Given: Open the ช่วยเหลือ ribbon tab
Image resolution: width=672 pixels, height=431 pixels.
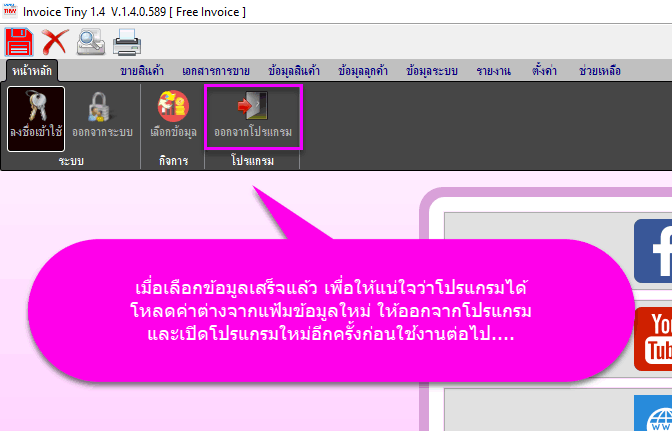Looking at the screenshot, I should tap(600, 71).
